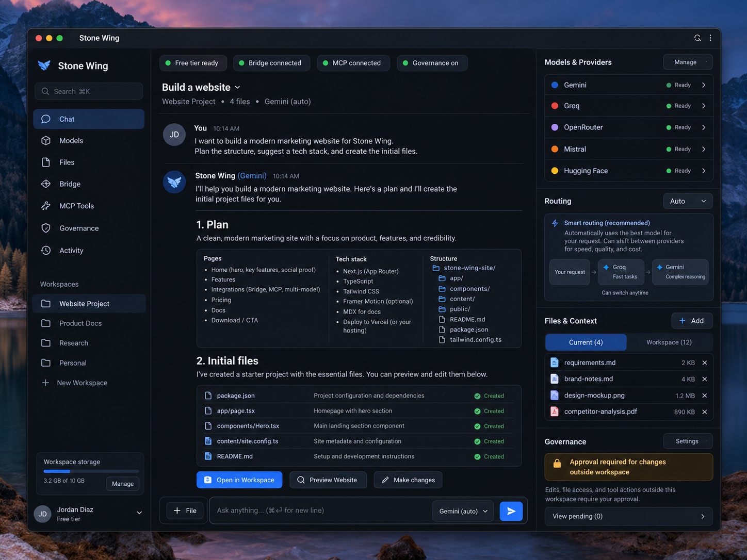Expand the Build a website title dropdown
The height and width of the screenshot is (560, 747).
(x=237, y=87)
